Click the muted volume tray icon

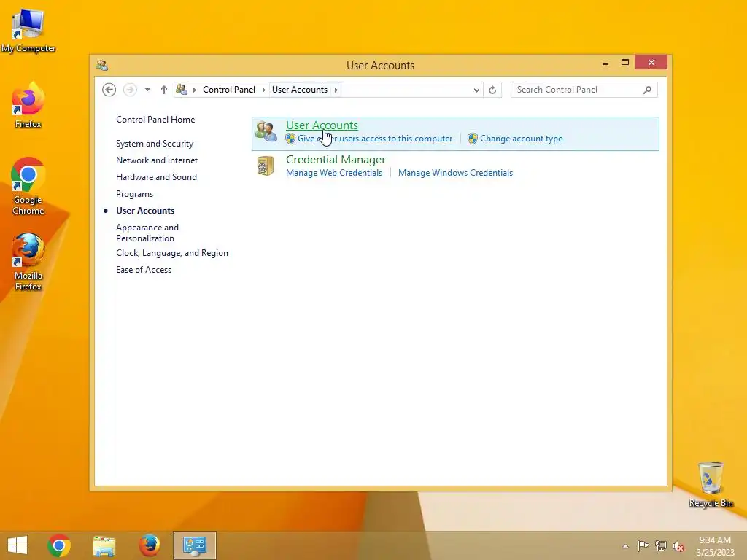[678, 546]
